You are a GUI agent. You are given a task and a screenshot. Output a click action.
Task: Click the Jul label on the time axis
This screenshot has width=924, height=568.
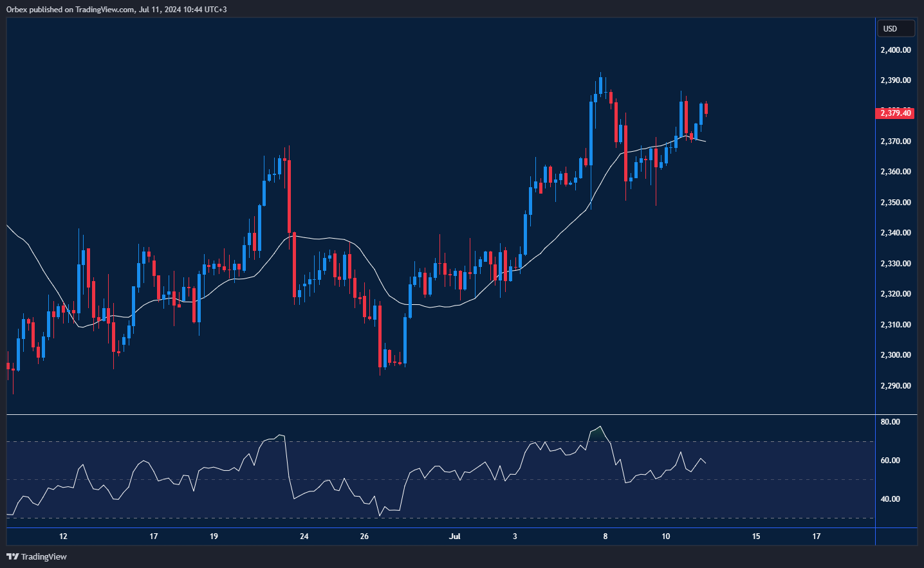456,535
